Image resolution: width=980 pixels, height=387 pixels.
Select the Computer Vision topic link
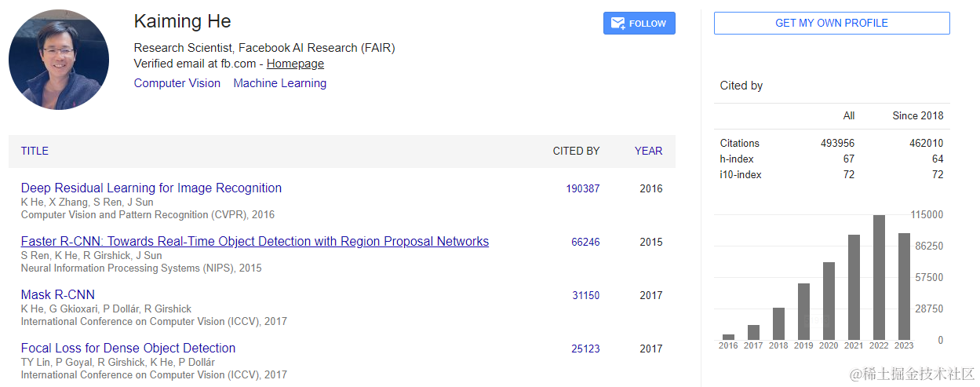click(x=177, y=83)
